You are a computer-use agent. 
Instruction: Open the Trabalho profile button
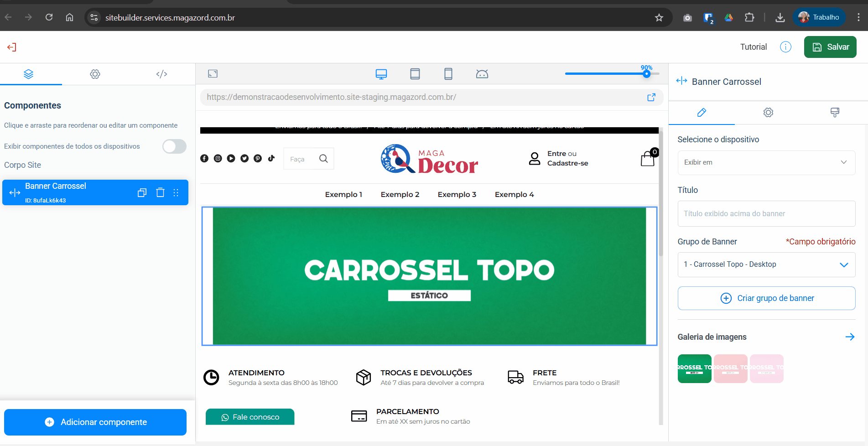[819, 17]
